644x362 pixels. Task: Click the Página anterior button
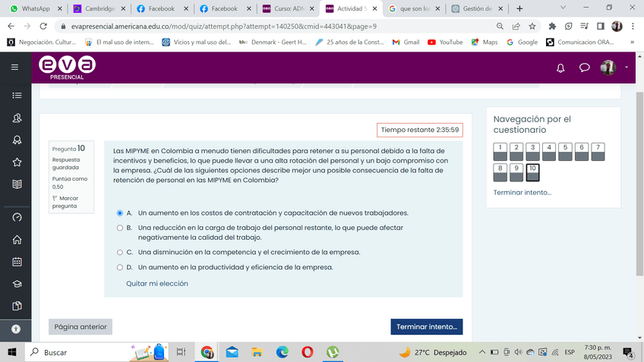pos(80,326)
